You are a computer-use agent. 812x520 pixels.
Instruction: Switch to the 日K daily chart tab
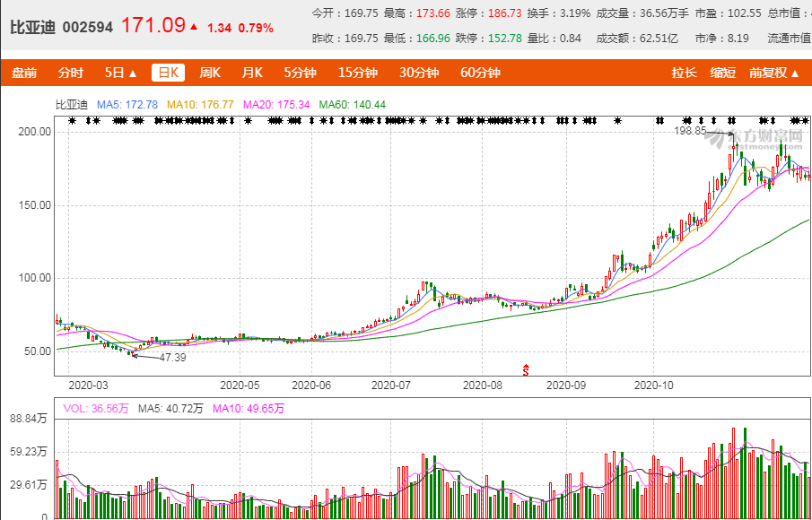[167, 73]
